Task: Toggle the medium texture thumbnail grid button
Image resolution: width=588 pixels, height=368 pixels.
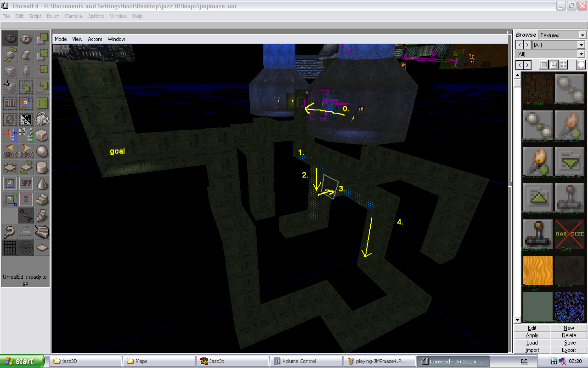Action: [x=554, y=65]
